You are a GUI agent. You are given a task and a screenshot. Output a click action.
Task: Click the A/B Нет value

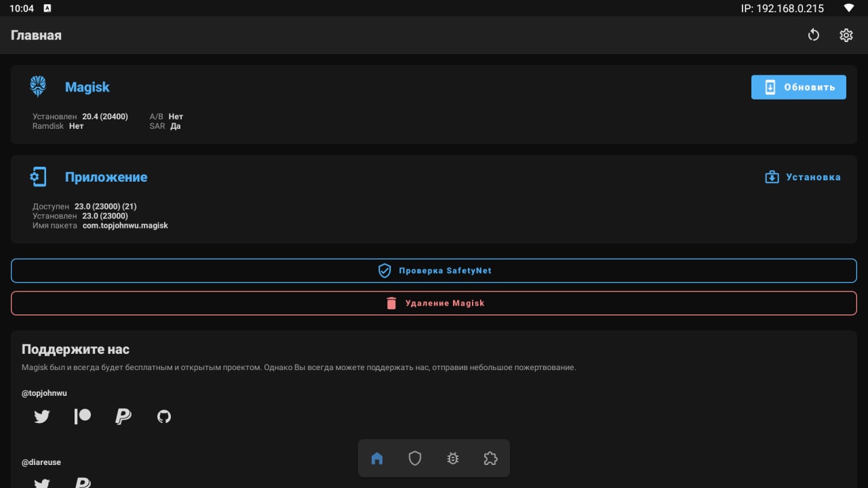click(x=176, y=117)
